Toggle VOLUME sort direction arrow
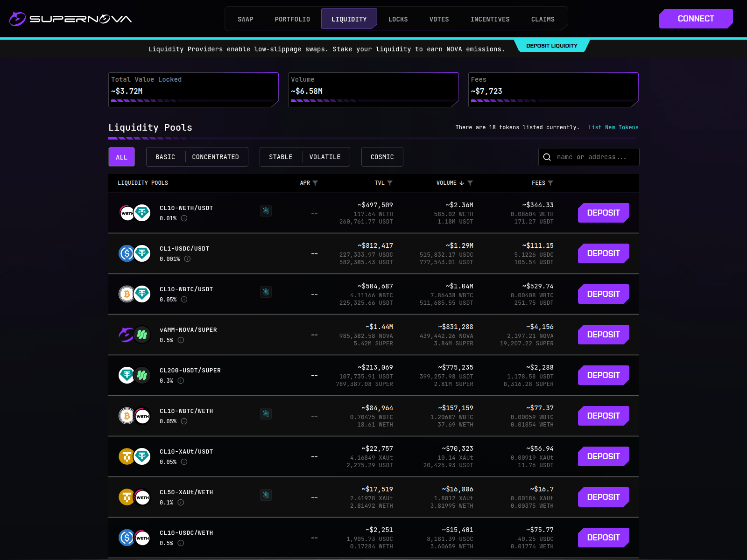The height and width of the screenshot is (560, 747). point(462,183)
